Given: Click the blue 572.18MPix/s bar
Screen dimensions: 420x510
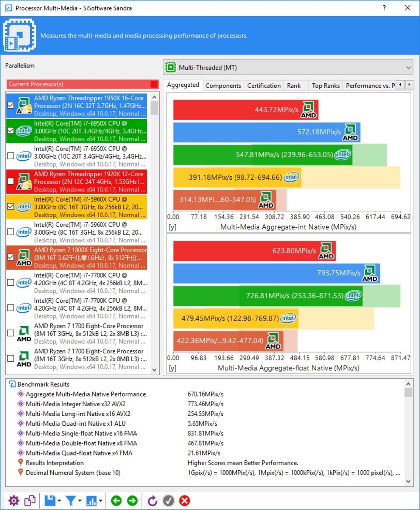Looking at the screenshot, I should coord(266,132).
